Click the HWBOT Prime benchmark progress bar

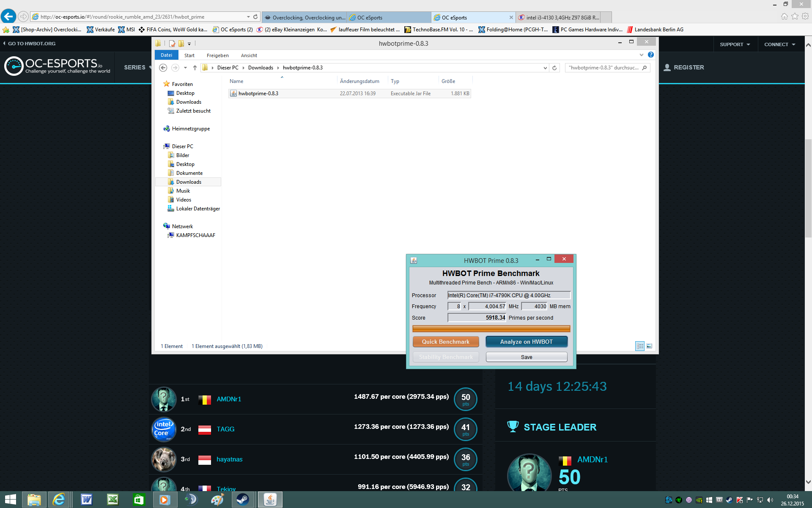491,329
